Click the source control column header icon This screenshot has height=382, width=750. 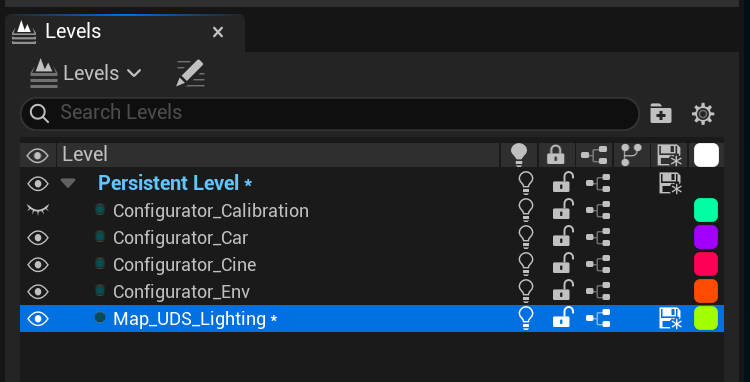pyautogui.click(x=631, y=155)
